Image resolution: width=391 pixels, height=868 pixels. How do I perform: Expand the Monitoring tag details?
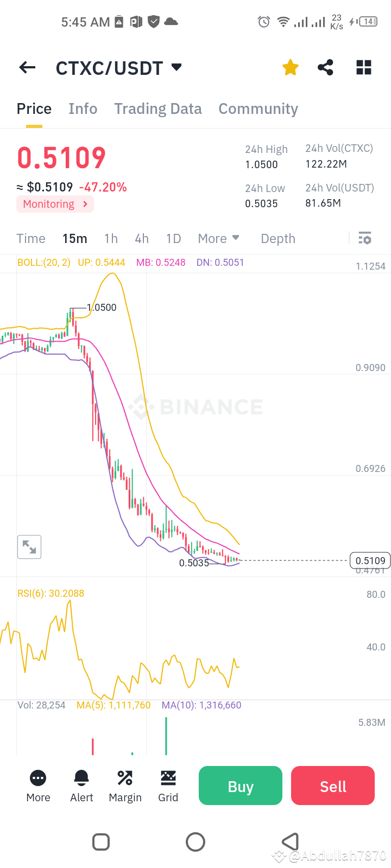coord(54,204)
